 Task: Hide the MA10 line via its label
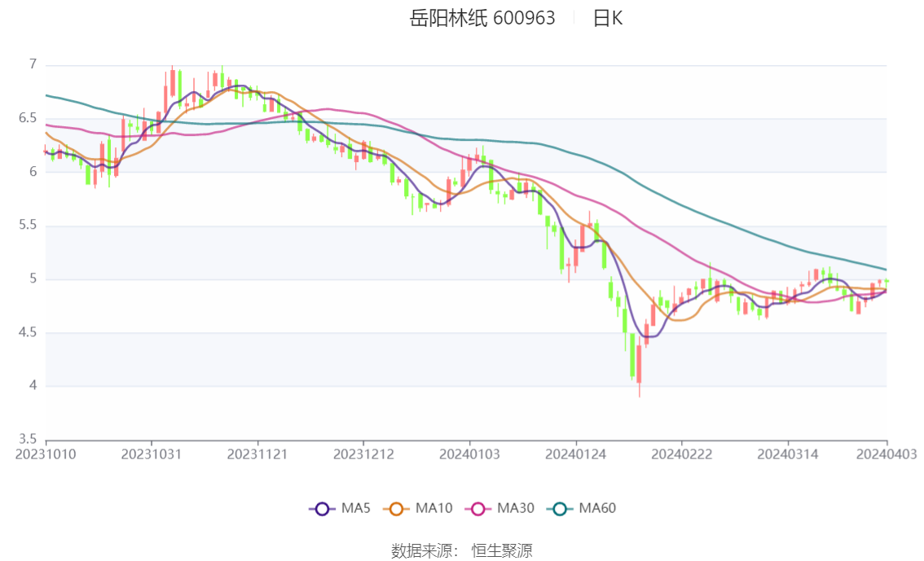pyautogui.click(x=433, y=509)
